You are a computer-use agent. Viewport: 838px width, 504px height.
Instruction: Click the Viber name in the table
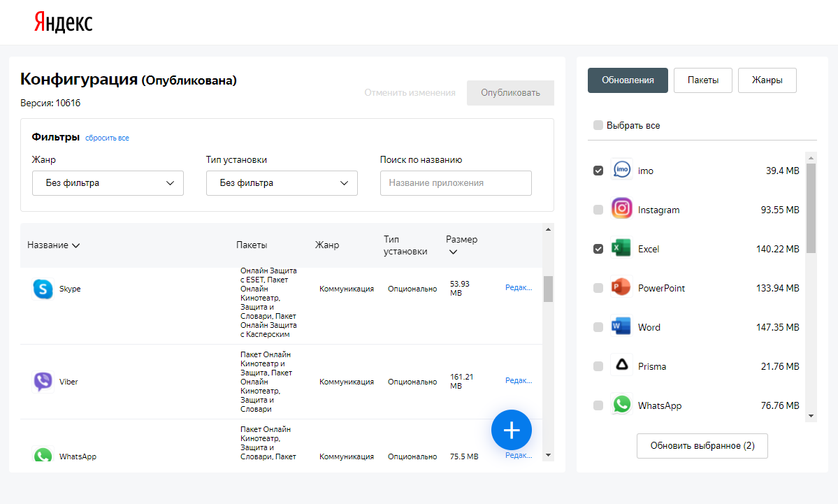click(69, 382)
